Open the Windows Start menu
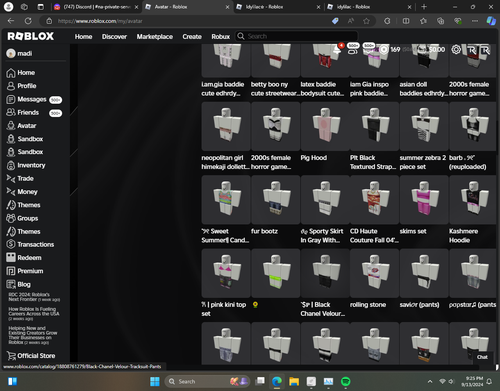This screenshot has height=391, width=500. tap(155, 381)
